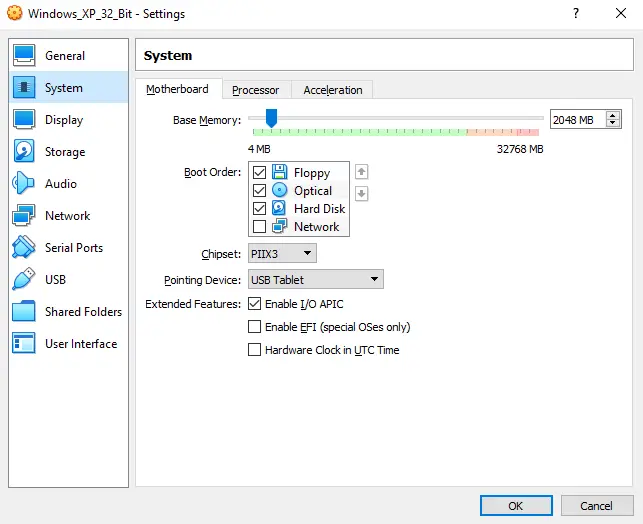Open the USB settings category

(x=68, y=279)
